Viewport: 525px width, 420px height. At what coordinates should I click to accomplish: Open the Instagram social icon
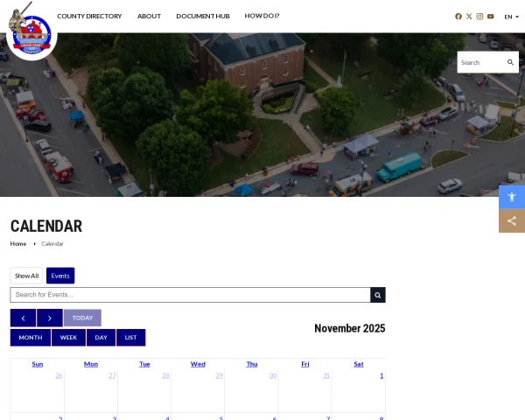(479, 17)
